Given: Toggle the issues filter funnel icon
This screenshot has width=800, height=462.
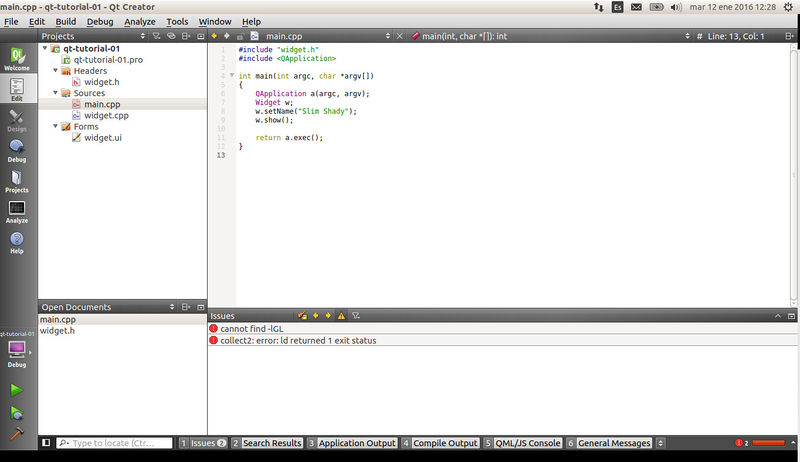Looking at the screenshot, I should 356,315.
